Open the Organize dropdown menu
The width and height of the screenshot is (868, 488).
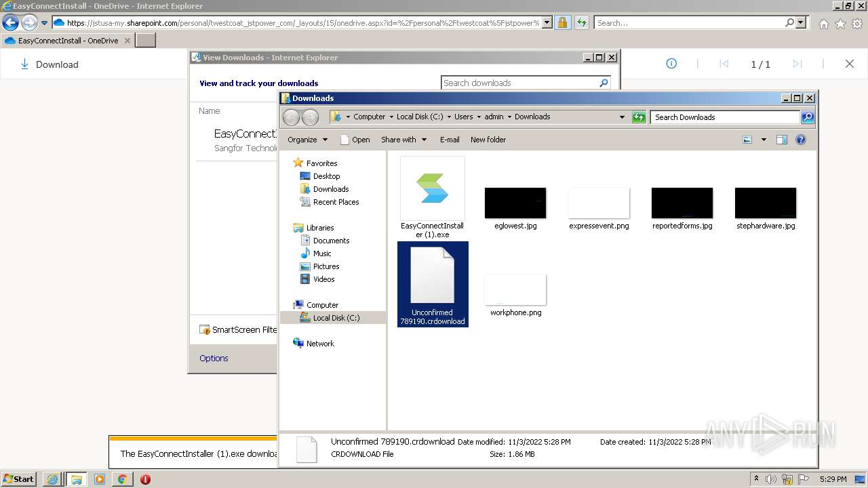(x=307, y=140)
